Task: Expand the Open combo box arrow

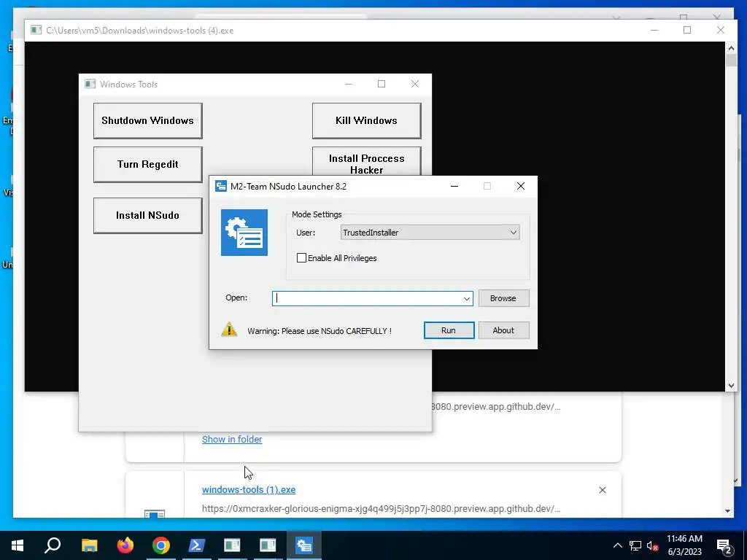Action: pyautogui.click(x=466, y=298)
